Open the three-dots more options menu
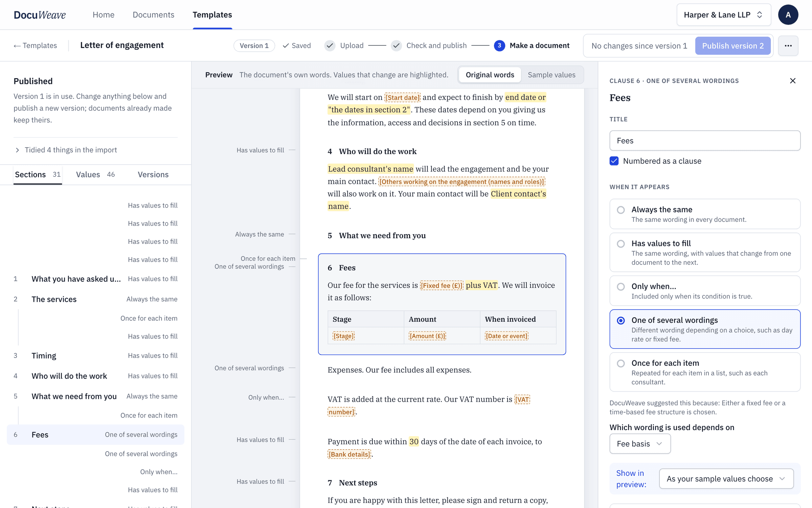812x508 pixels. tap(788, 46)
